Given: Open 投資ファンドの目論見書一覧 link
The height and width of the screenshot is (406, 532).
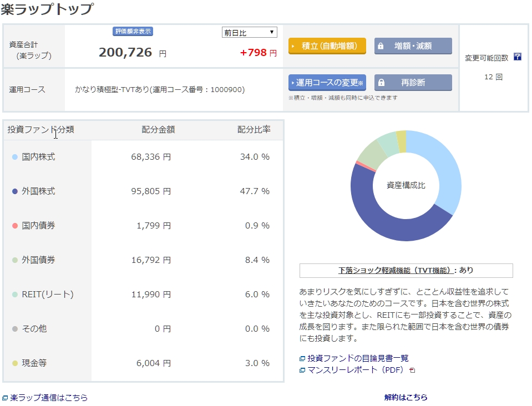Looking at the screenshot, I should (x=358, y=358).
